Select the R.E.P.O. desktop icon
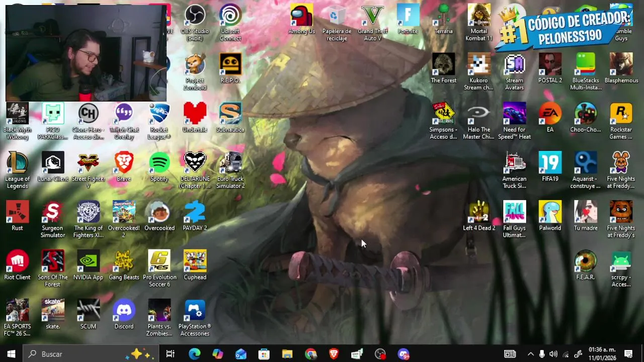This screenshot has width=644, height=362. (x=230, y=69)
